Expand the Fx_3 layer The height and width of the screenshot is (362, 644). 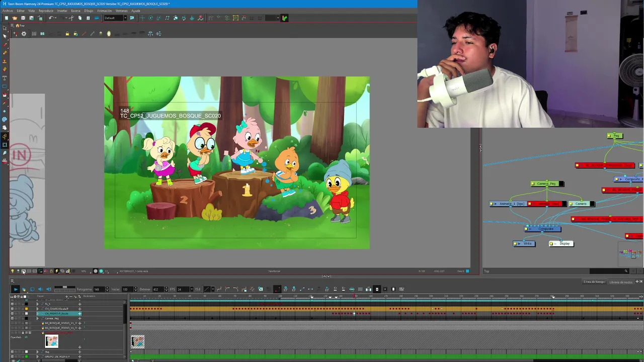click(37, 304)
